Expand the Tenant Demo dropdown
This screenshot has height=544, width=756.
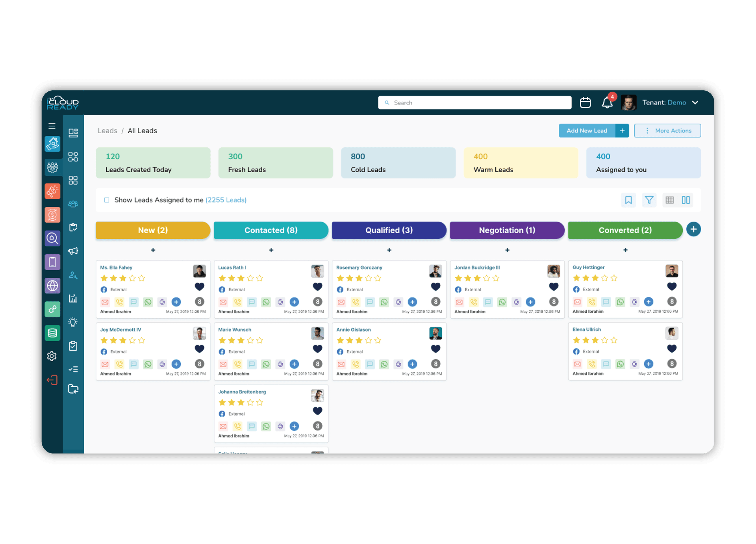[x=695, y=102]
